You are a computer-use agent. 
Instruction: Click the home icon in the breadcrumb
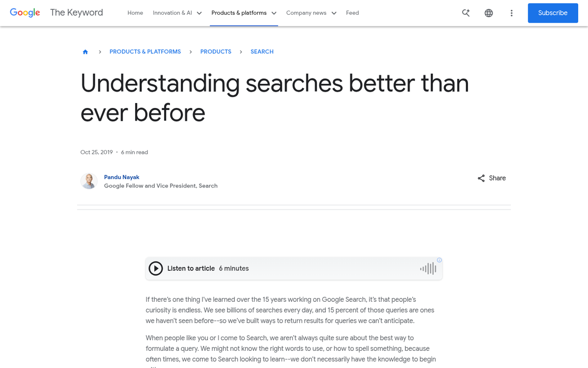85,51
